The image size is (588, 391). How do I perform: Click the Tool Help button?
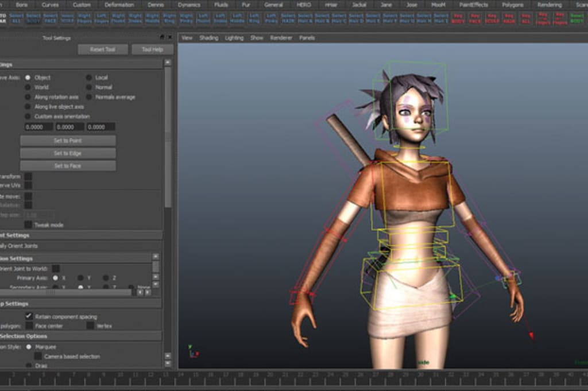(152, 49)
